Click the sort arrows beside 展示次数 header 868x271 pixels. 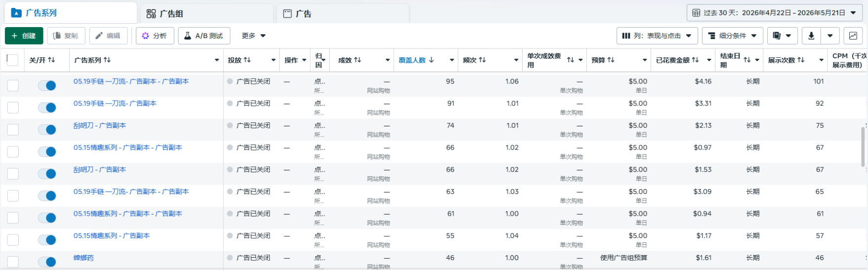(x=801, y=60)
